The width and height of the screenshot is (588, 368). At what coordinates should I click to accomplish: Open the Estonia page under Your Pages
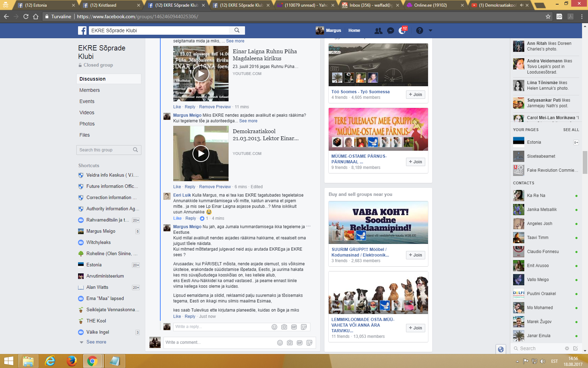[x=545, y=142]
